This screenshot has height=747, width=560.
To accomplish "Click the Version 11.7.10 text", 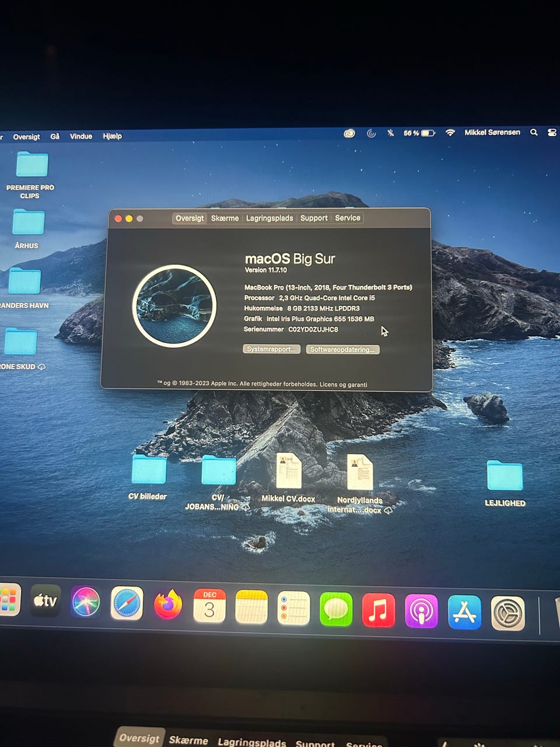I will [x=266, y=270].
